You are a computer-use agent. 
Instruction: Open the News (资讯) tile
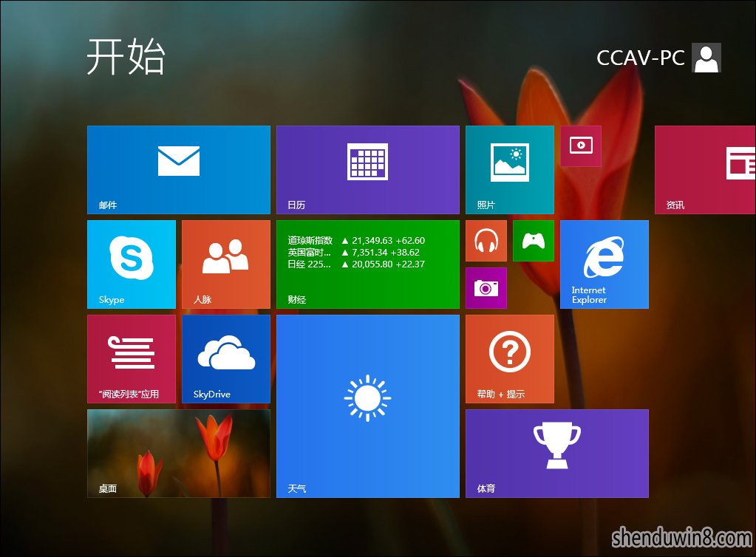point(705,170)
